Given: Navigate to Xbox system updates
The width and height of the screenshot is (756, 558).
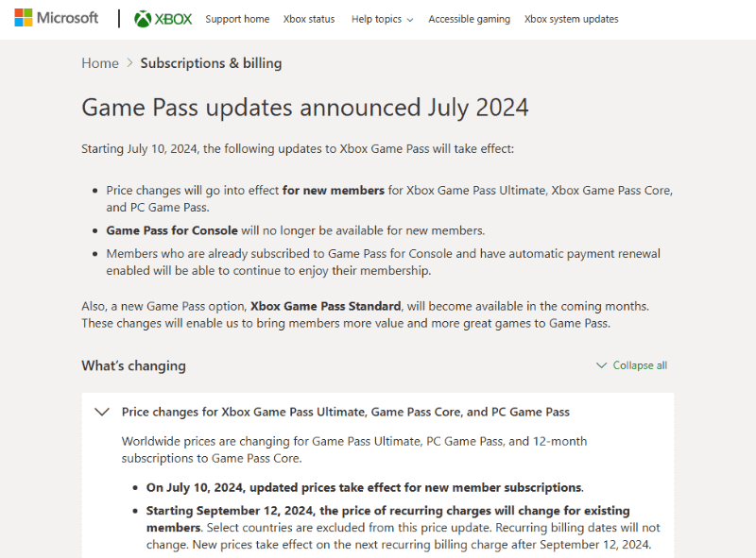Looking at the screenshot, I should (572, 19).
